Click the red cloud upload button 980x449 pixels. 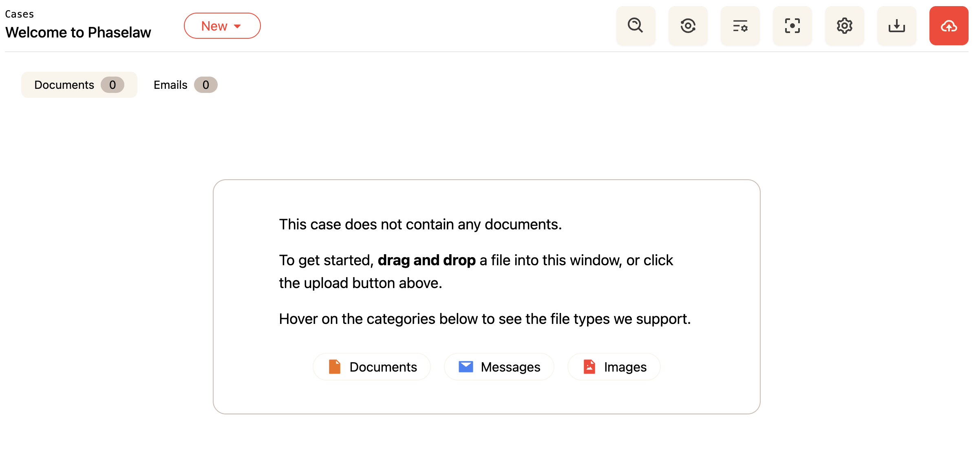[949, 26]
